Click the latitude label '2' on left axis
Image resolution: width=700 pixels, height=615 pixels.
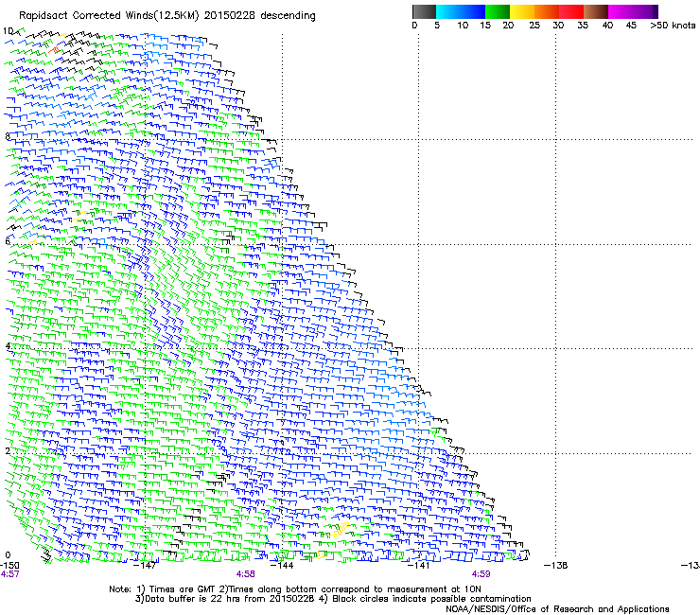(8, 450)
